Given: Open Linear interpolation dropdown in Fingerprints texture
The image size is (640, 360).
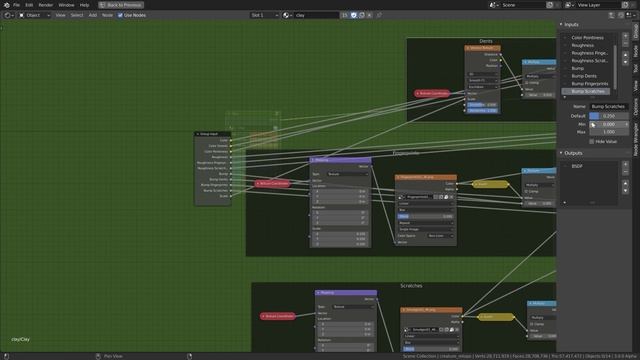Looking at the screenshot, I should (x=426, y=203).
